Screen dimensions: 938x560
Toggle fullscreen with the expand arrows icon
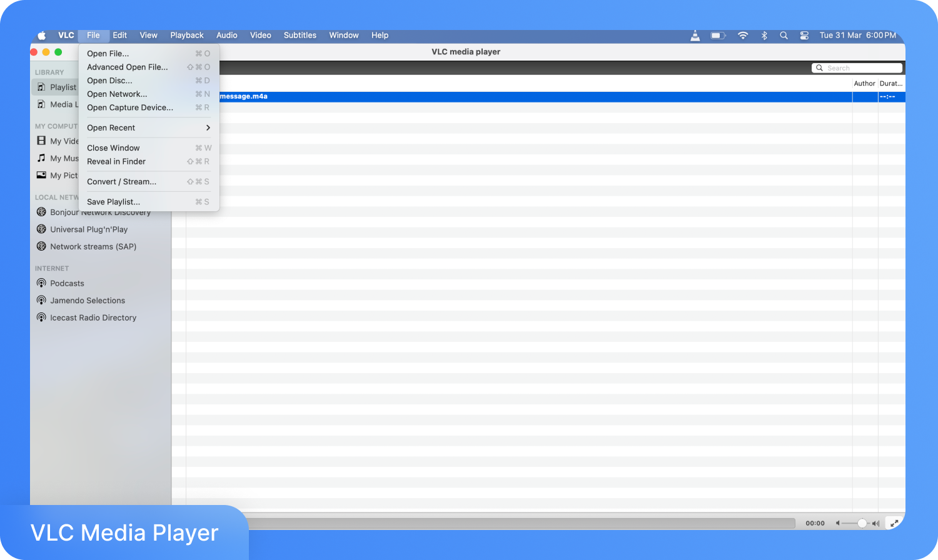(x=894, y=523)
